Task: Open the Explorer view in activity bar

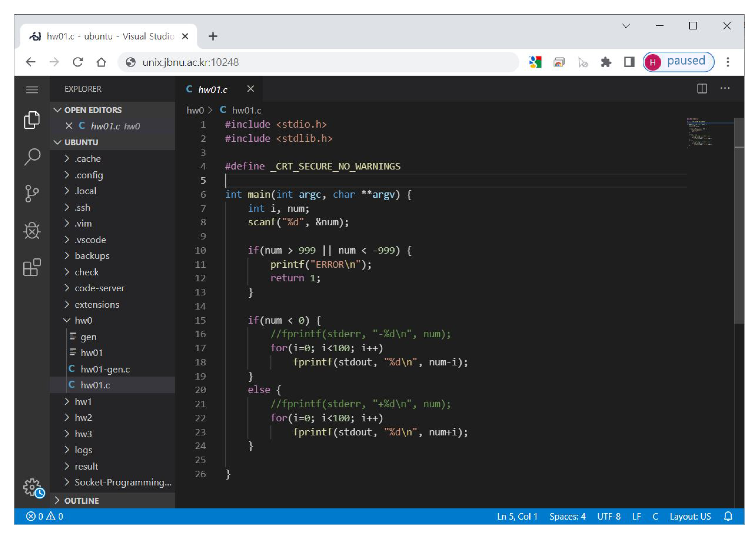Action: coord(32,120)
